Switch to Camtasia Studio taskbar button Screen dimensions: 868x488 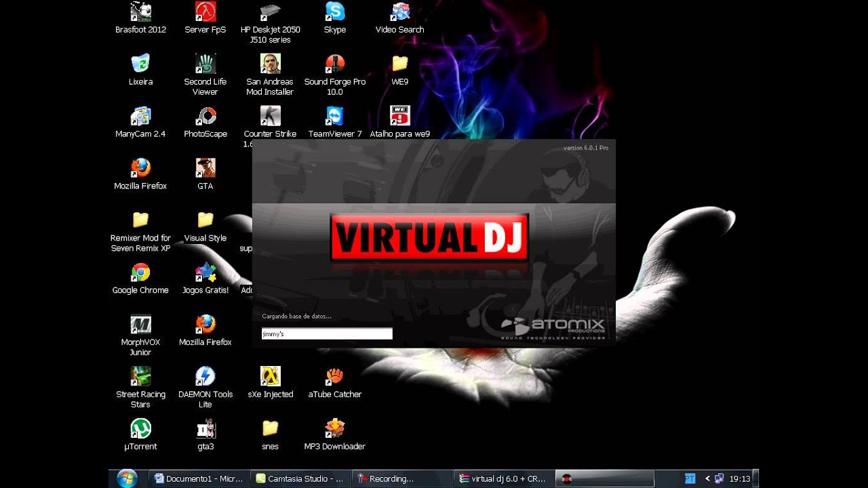coord(300,479)
